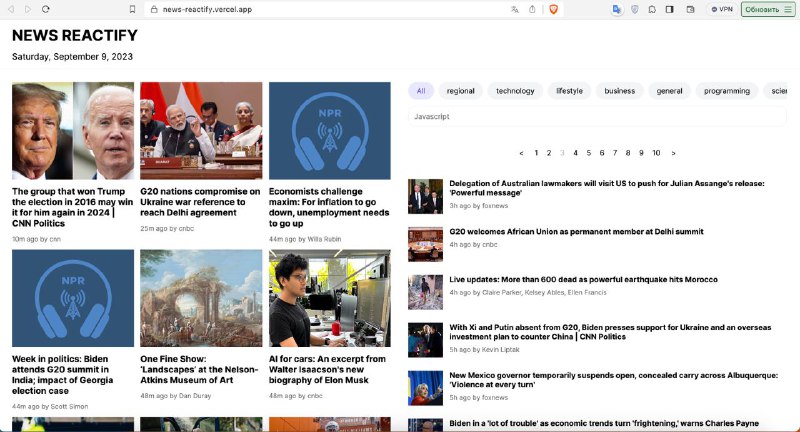Click the address bar showing news-reactify.vercel.app
The image size is (800, 432).
click(x=327, y=9)
